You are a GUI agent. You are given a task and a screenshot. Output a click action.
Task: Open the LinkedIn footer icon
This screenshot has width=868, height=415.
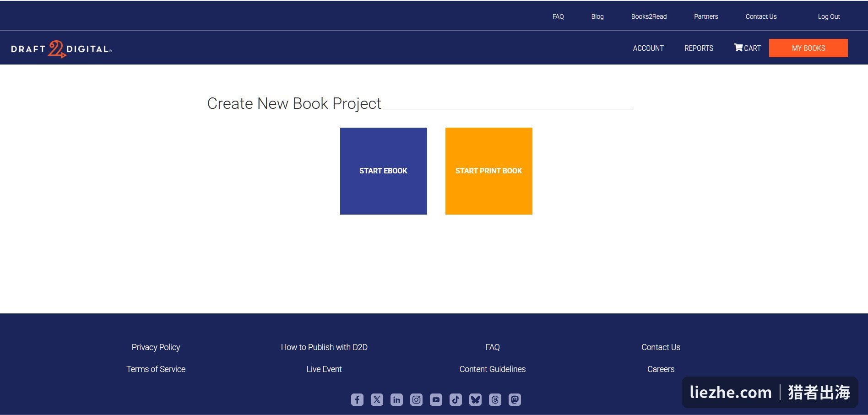(x=396, y=399)
